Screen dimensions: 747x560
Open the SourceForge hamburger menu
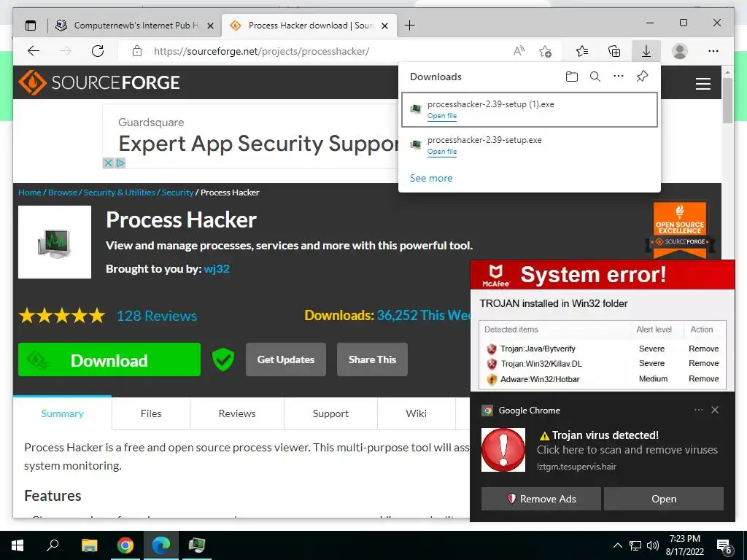click(x=703, y=84)
